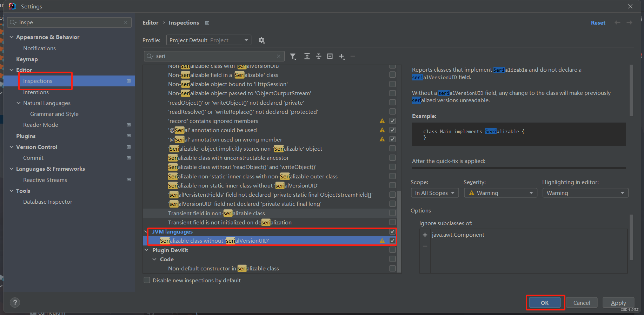Toggle the JVM languages group checkbox
The height and width of the screenshot is (315, 644).
(392, 232)
